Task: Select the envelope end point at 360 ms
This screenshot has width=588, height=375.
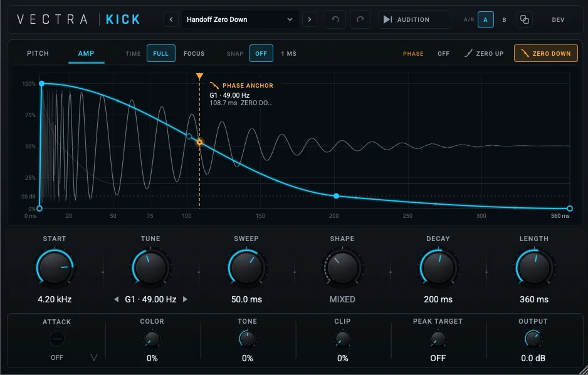Action: coord(570,208)
